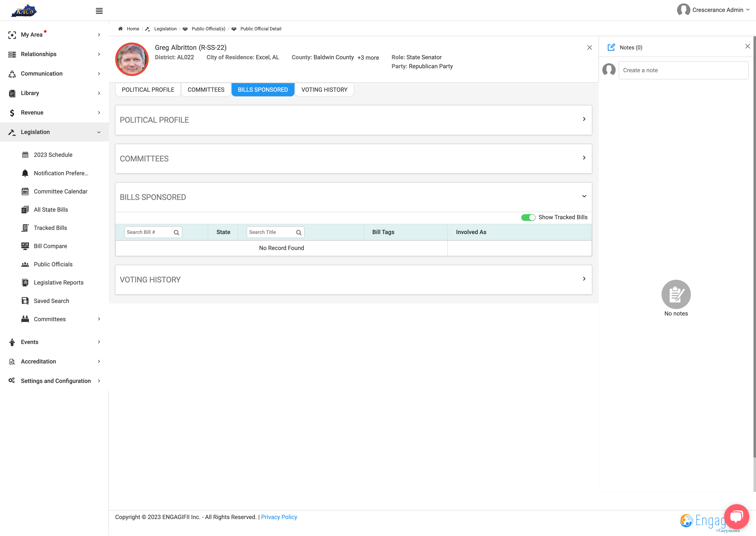Go to Tracked Bills

click(x=50, y=228)
